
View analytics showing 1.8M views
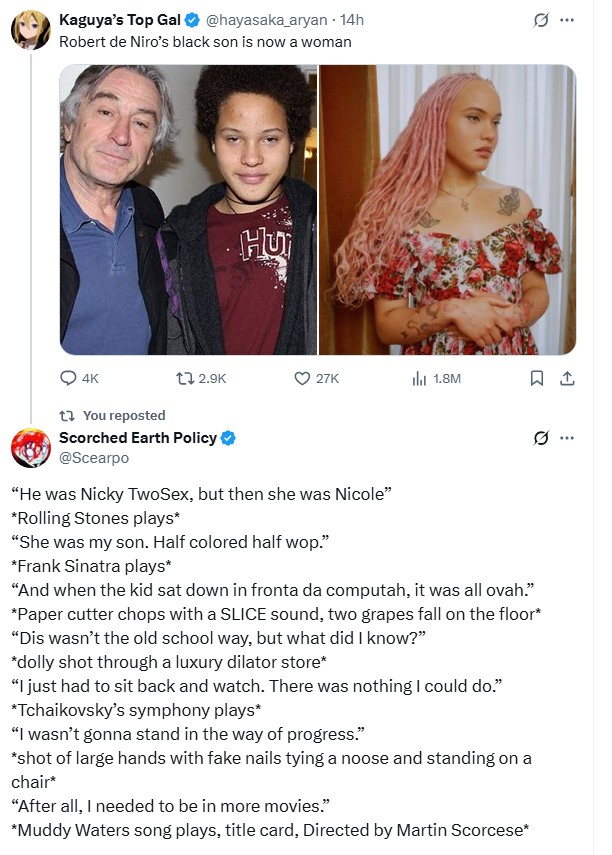[x=419, y=378]
